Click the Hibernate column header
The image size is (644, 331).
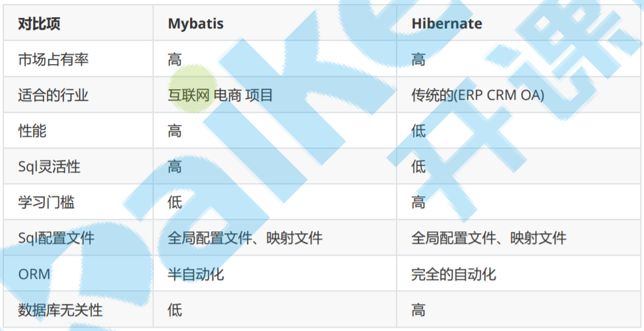coord(446,24)
